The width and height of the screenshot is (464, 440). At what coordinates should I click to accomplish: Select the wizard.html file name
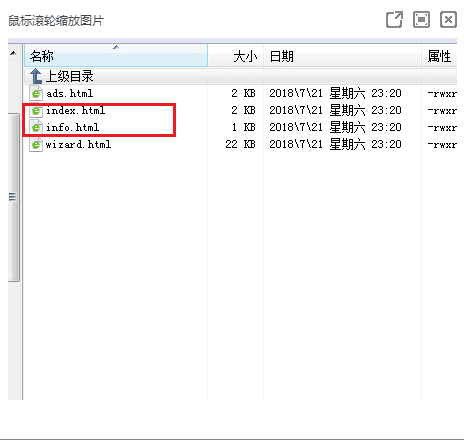pyautogui.click(x=78, y=144)
